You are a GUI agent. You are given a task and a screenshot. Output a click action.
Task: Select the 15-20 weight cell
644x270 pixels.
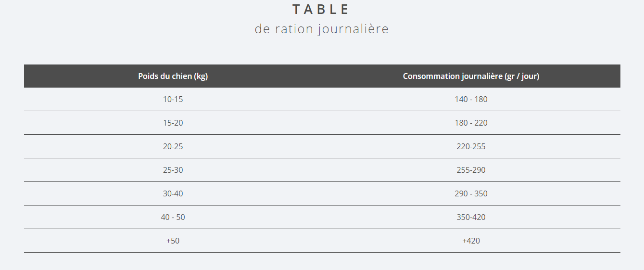tap(173, 123)
